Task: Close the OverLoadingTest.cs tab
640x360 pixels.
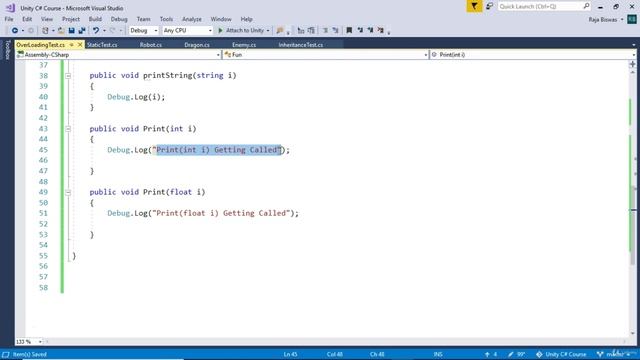Action: click(80, 44)
